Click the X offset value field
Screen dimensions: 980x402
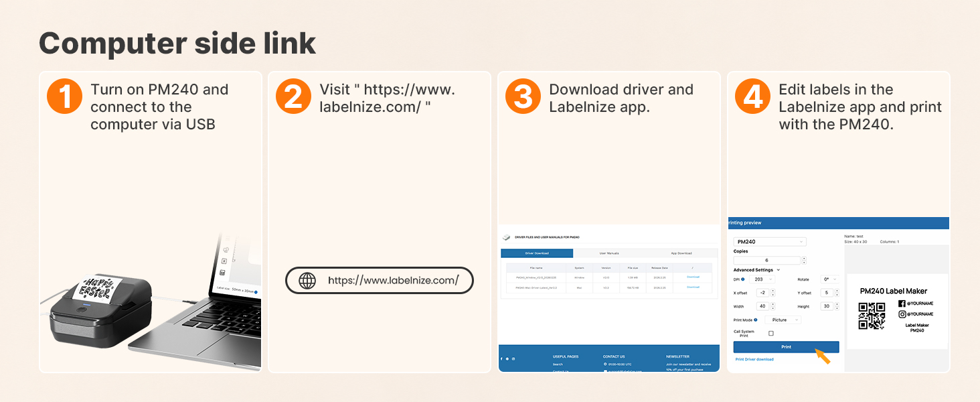pos(762,293)
